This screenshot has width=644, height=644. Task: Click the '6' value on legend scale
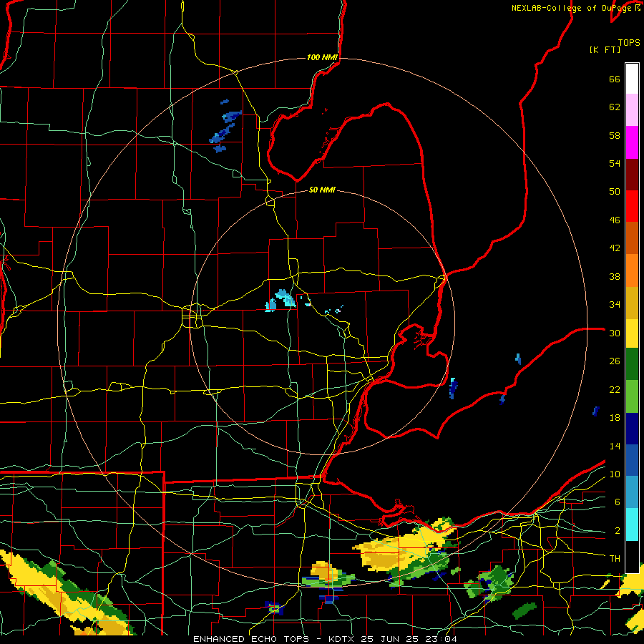pos(618,502)
